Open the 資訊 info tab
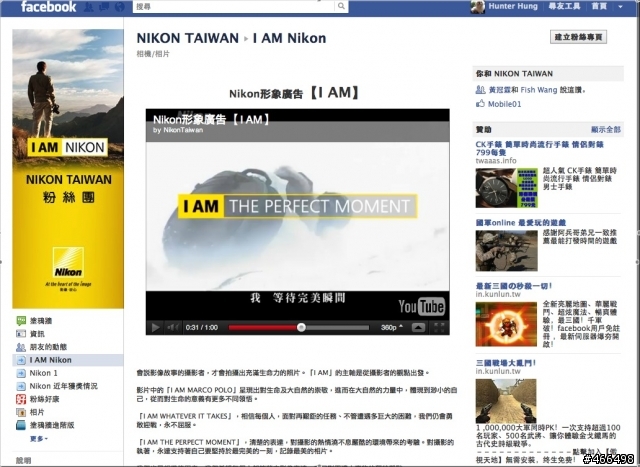Screen dimensions: 640x467 tap(37, 334)
